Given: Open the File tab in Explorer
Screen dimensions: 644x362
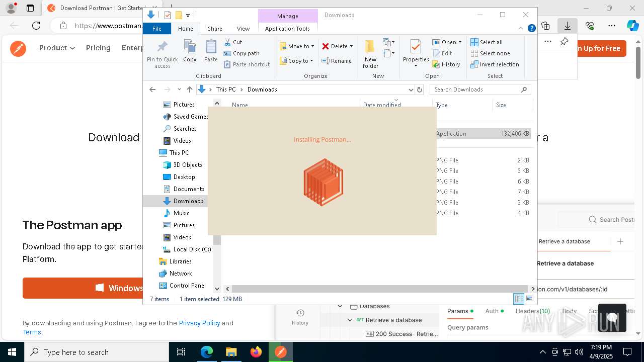Looking at the screenshot, I should point(157,29).
